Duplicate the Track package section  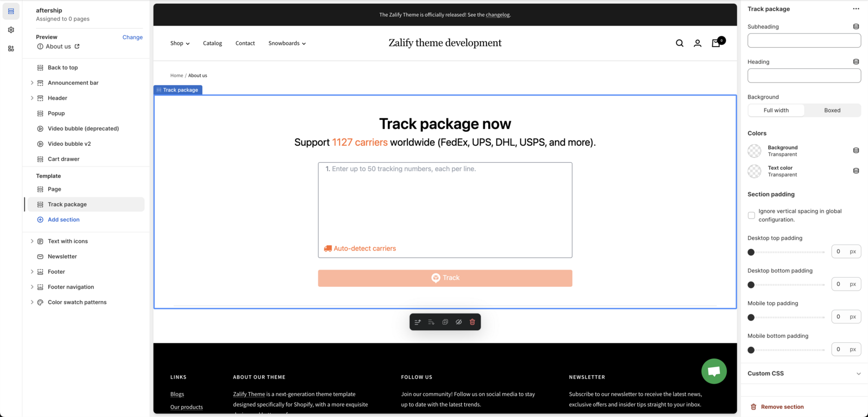pos(445,322)
